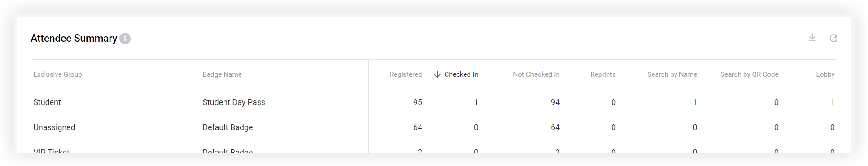The image size is (868, 166).
Task: Sort by Exclusive Group column
Action: point(57,74)
